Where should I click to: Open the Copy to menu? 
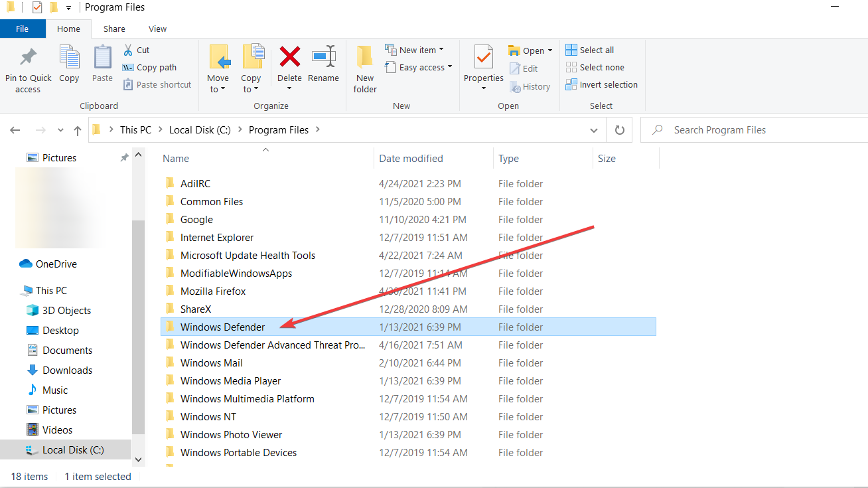click(252, 70)
